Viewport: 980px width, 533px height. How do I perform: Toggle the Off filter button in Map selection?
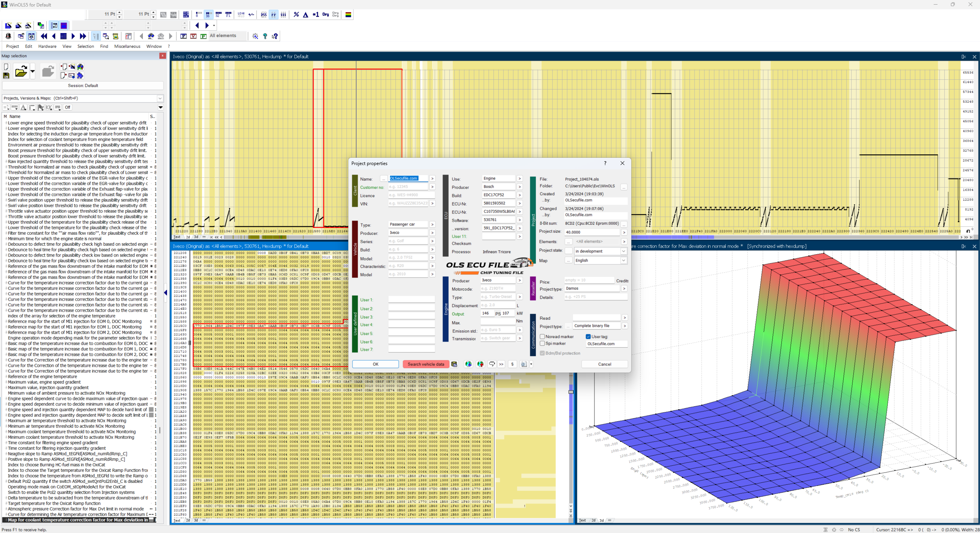point(68,107)
